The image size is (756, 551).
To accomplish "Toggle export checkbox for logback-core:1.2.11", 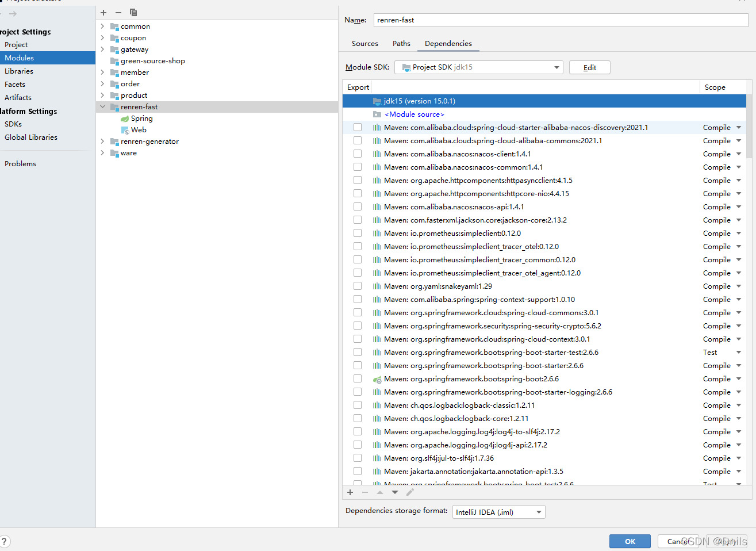I will pos(358,418).
